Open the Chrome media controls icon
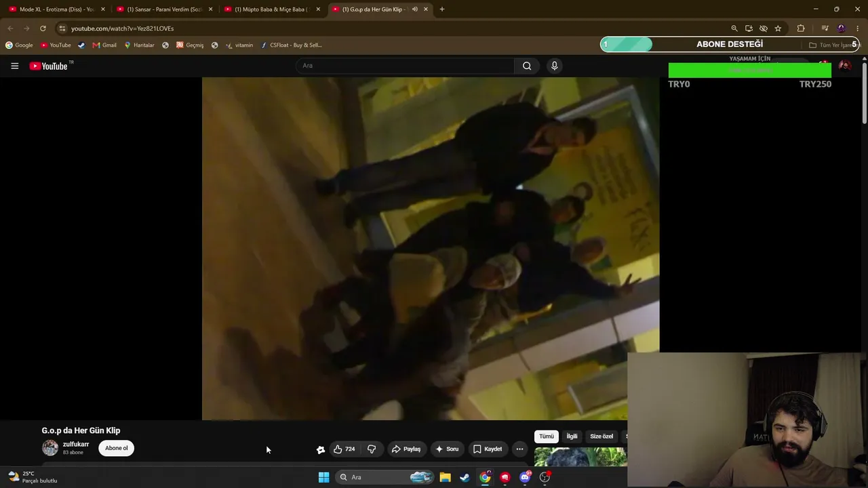The width and height of the screenshot is (868, 488). tap(825, 28)
